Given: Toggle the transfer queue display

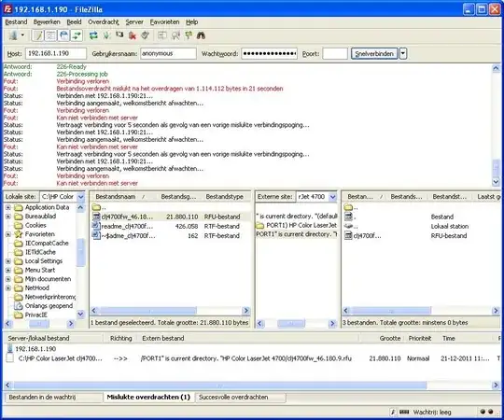Looking at the screenshot, I should coord(77,35).
